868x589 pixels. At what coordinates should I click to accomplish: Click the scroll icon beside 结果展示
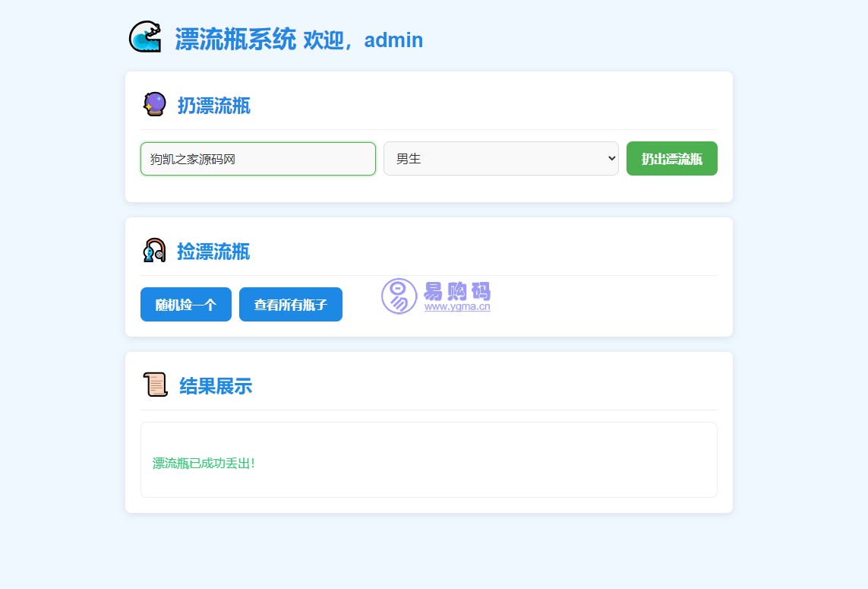pyautogui.click(x=155, y=385)
